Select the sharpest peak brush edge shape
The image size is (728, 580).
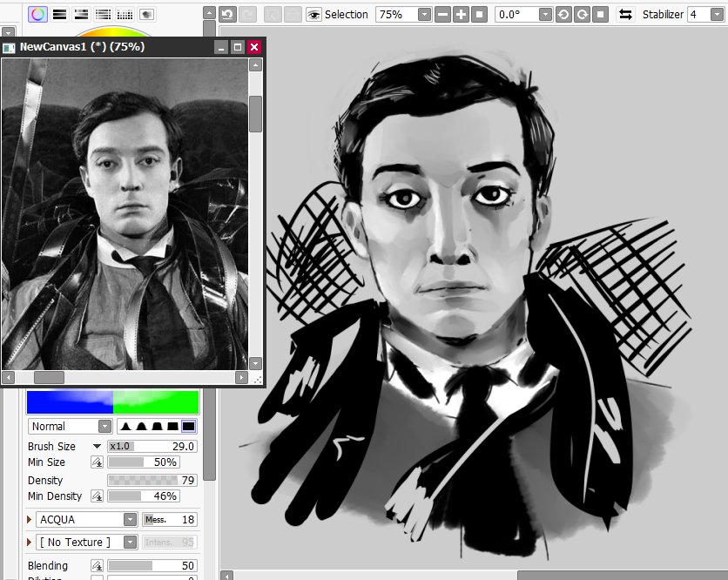[x=125, y=427]
